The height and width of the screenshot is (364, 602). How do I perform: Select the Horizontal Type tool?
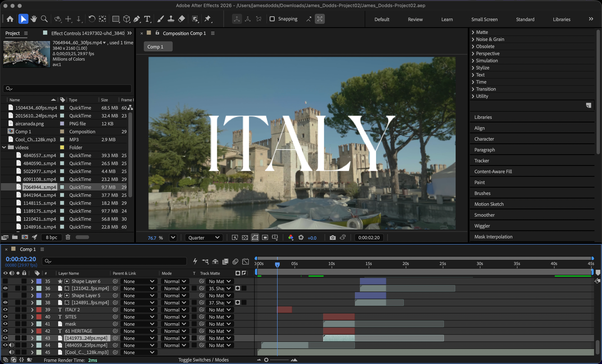(147, 19)
